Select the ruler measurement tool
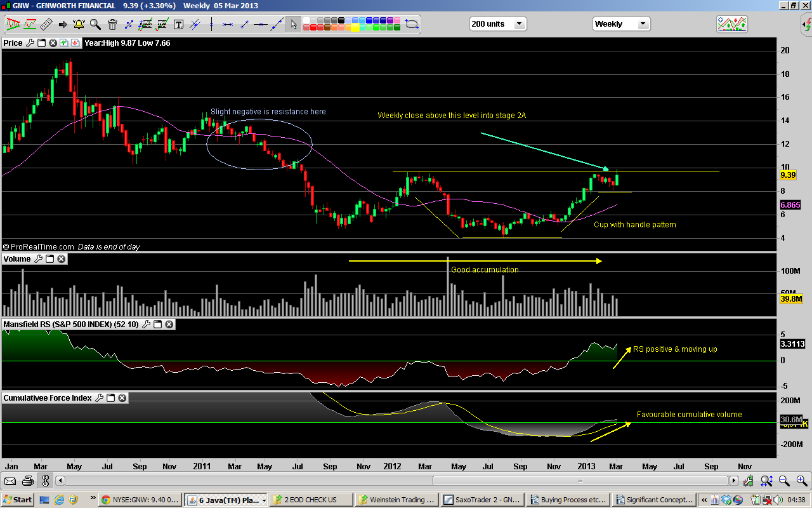Screen dimensions: 812x508 (x=46, y=24)
